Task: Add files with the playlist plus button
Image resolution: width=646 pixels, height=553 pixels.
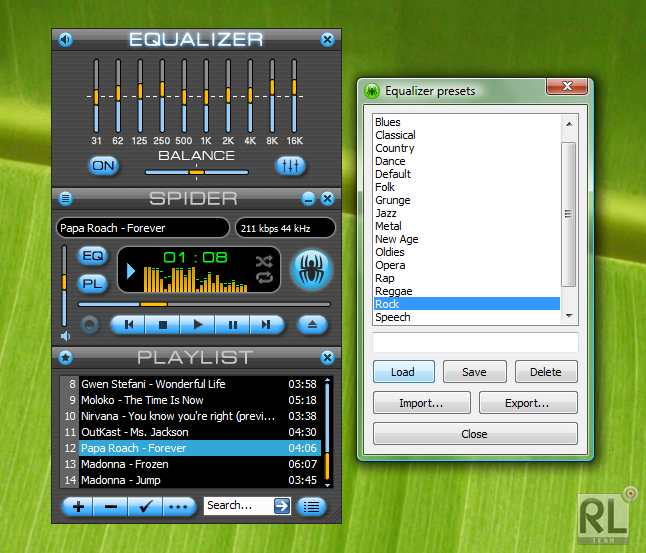Action: click(78, 506)
